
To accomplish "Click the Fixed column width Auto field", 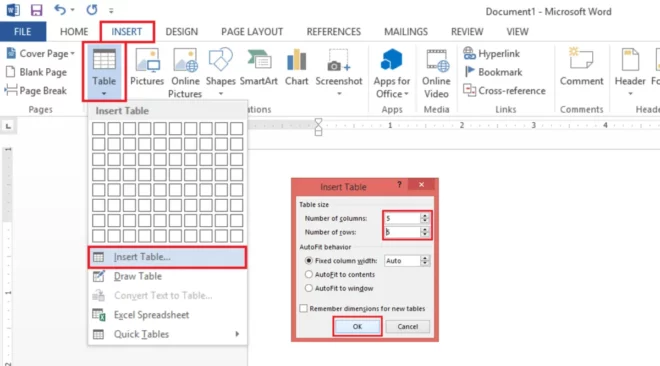I will [402, 261].
